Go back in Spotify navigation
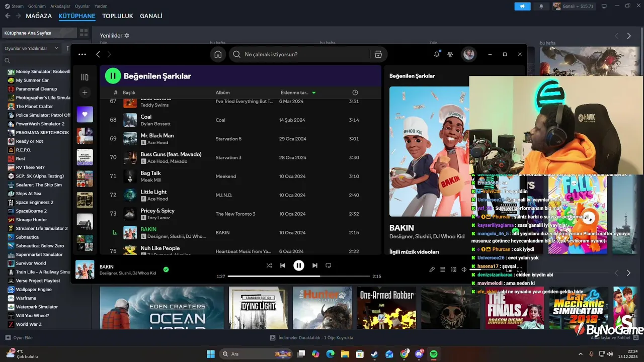The width and height of the screenshot is (644, 362). point(98,54)
